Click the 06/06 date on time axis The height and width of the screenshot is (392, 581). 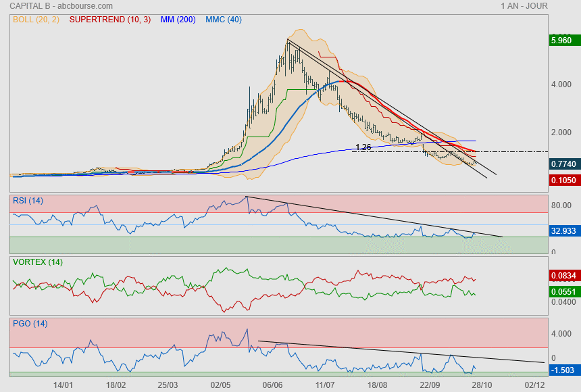pos(272,385)
